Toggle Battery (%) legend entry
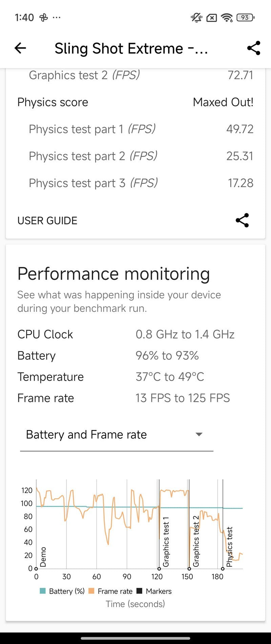The width and height of the screenshot is (271, 644). pyautogui.click(x=62, y=591)
